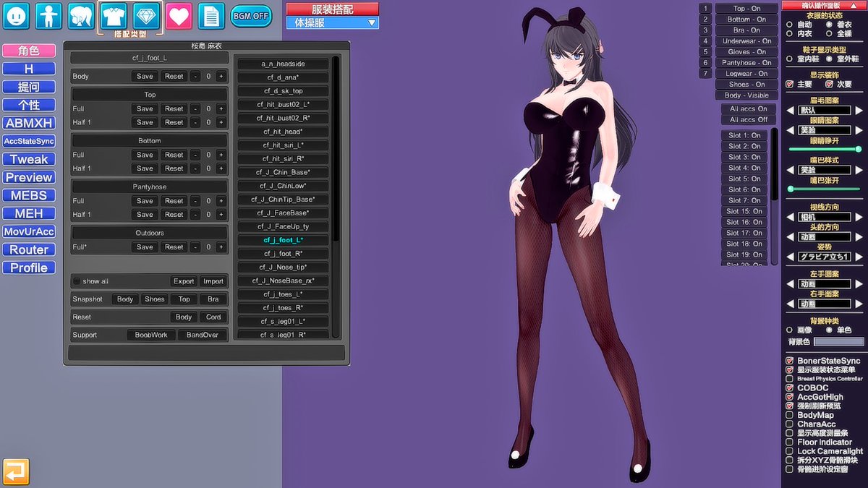
Task: Toggle the 主要 accessories checkbox
Action: click(x=790, y=84)
